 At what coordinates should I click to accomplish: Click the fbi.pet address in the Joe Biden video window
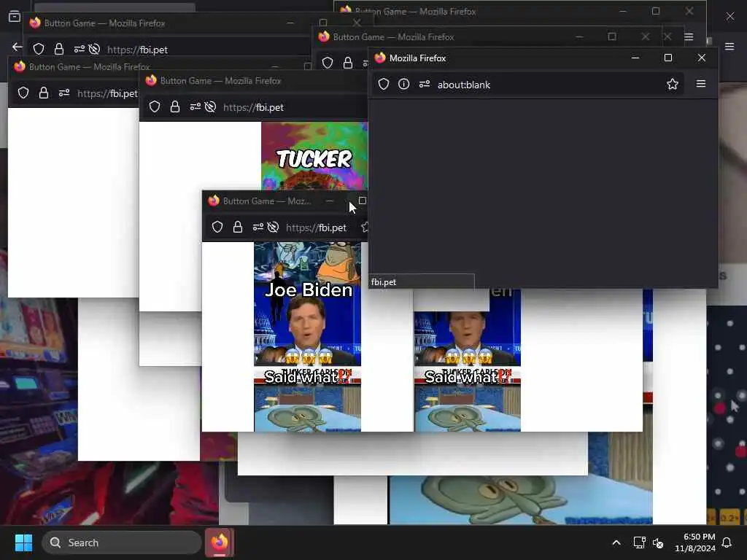(316, 227)
